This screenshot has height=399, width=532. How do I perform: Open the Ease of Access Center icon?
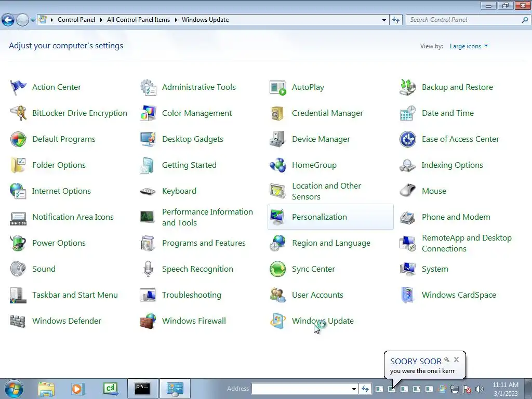407,139
